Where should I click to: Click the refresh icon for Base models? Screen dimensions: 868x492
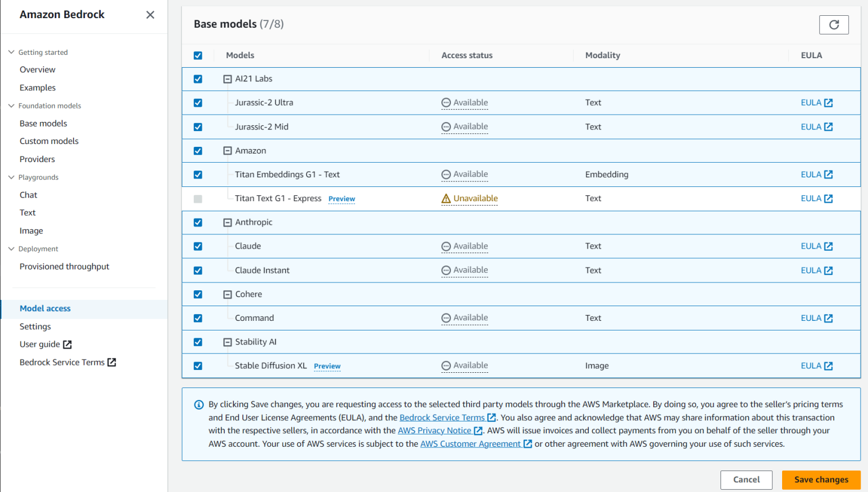pos(834,24)
